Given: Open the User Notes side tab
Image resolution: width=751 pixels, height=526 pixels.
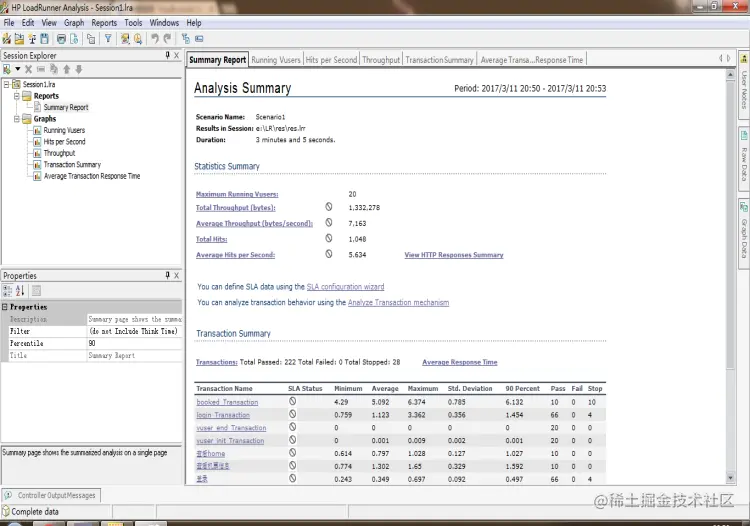Looking at the screenshot, I should [x=744, y=85].
